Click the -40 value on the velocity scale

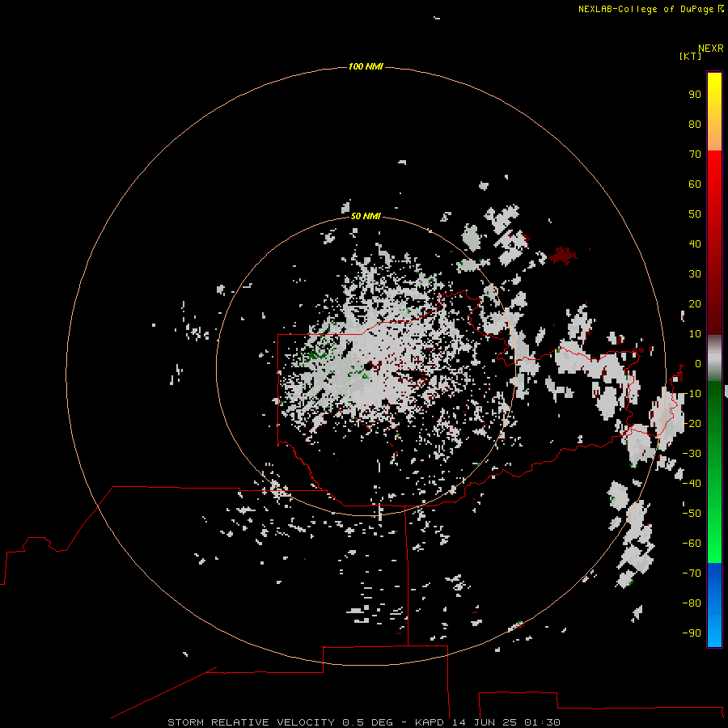[692, 484]
